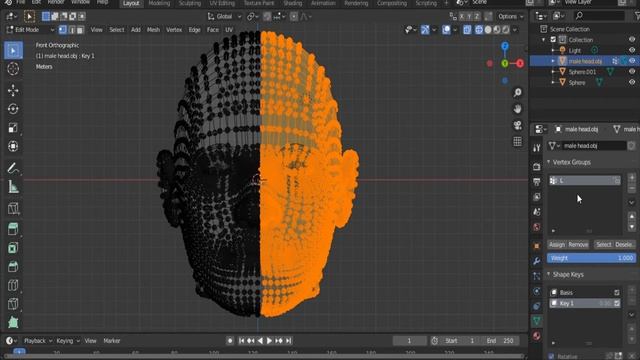This screenshot has height=360, width=640.
Task: Click the Assign button
Action: [557, 244]
